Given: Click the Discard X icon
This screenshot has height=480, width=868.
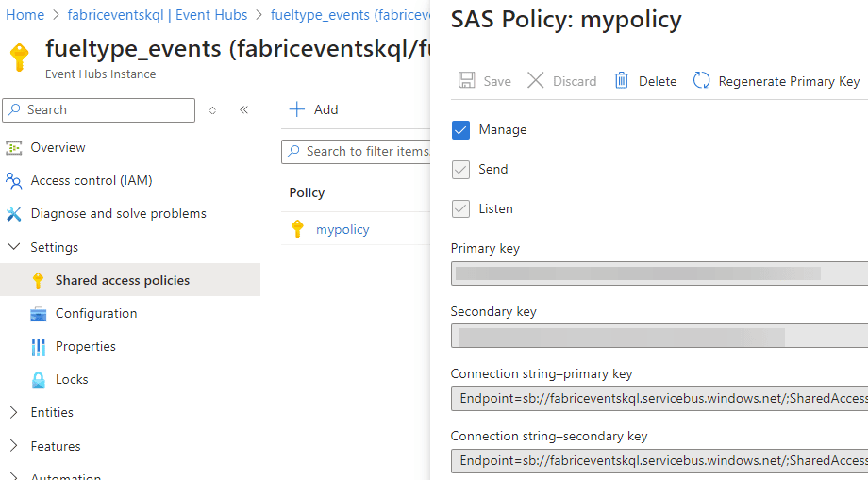Looking at the screenshot, I should tap(535, 81).
